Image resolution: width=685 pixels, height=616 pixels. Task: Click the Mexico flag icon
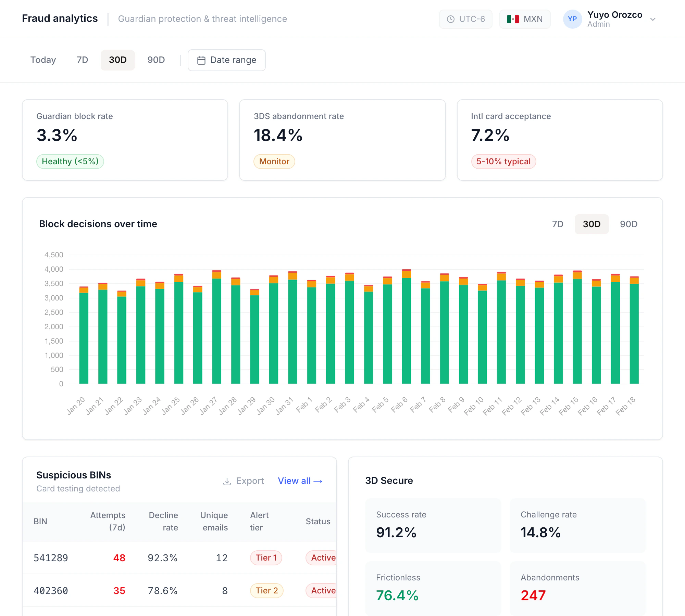(513, 19)
